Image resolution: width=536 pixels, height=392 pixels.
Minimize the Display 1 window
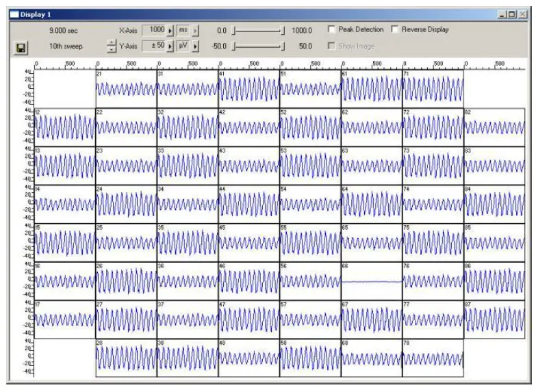(502, 14)
